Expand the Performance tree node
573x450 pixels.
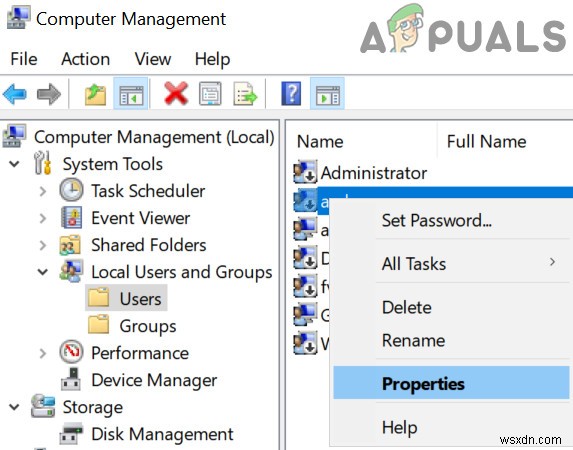pyautogui.click(x=43, y=353)
